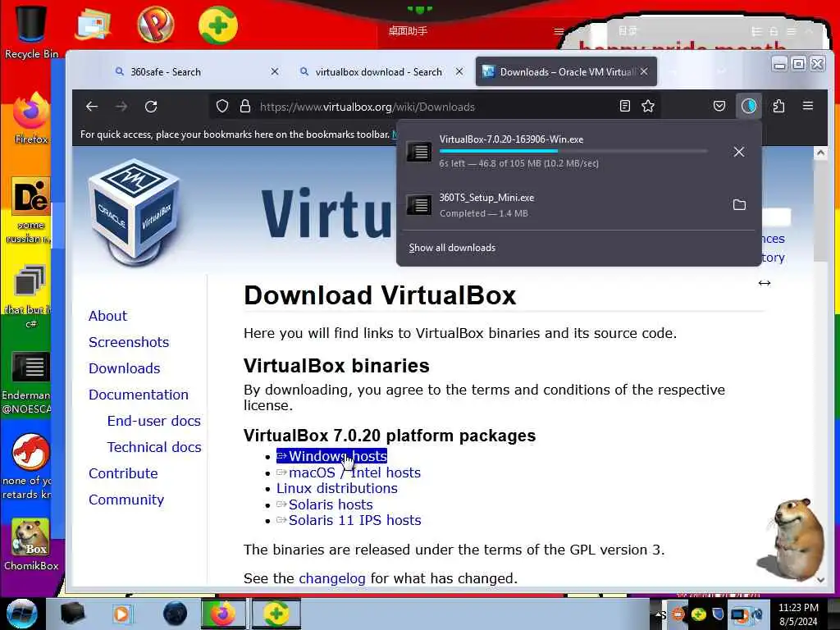Reload the VirtualBox downloads page

coord(151,106)
